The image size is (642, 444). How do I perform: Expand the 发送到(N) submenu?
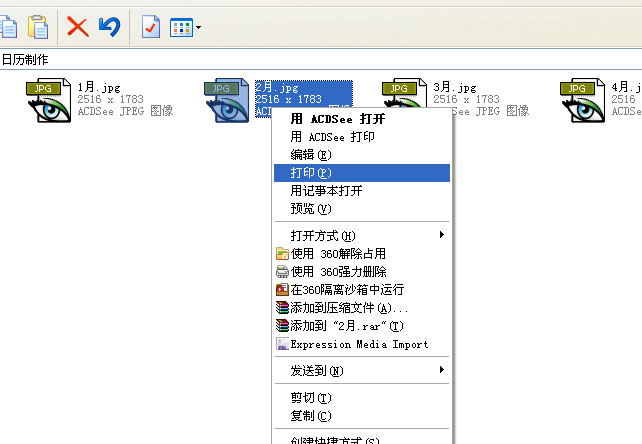pyautogui.click(x=362, y=371)
